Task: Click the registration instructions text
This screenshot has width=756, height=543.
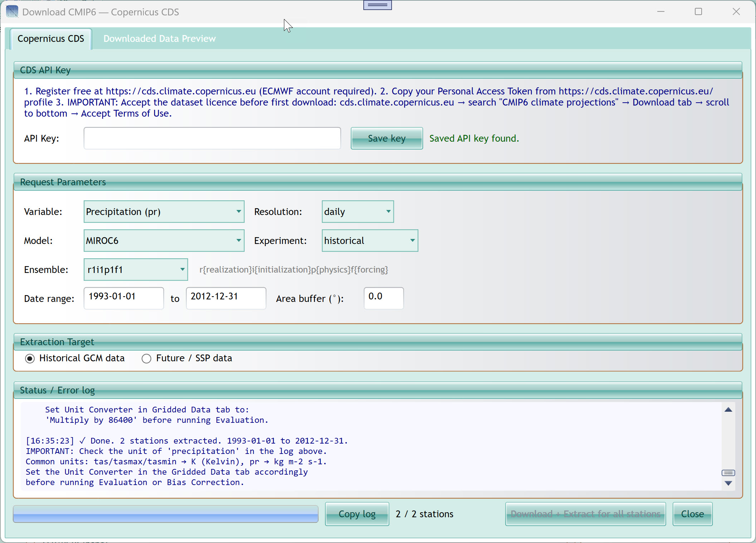Action: (377, 102)
